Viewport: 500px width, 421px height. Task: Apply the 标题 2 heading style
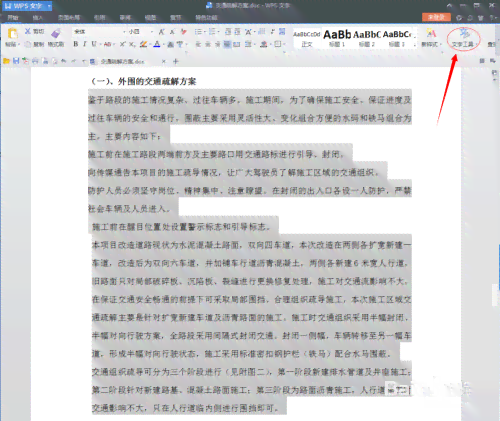[367, 38]
